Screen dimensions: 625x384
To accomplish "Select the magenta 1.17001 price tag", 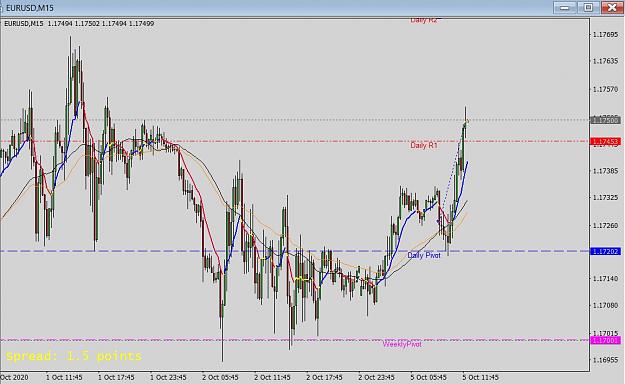I will pos(605,341).
